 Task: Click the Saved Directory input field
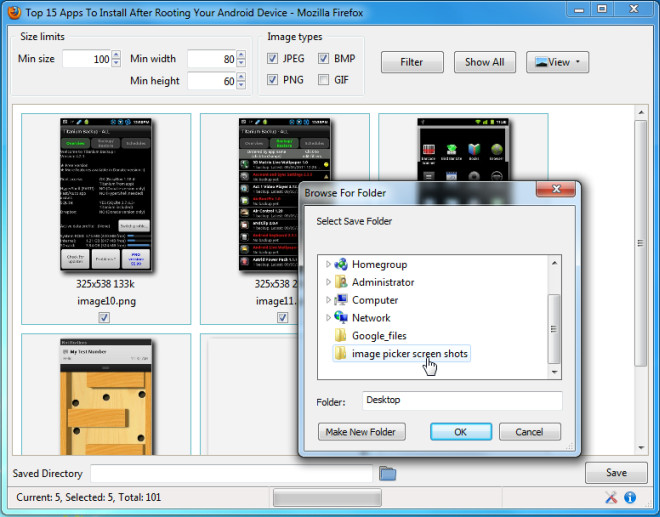[232, 473]
